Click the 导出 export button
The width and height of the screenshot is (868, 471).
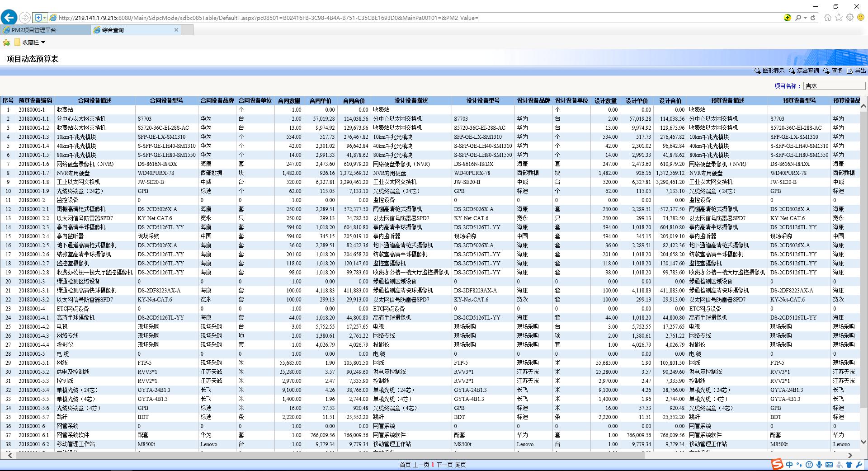pyautogui.click(x=856, y=71)
